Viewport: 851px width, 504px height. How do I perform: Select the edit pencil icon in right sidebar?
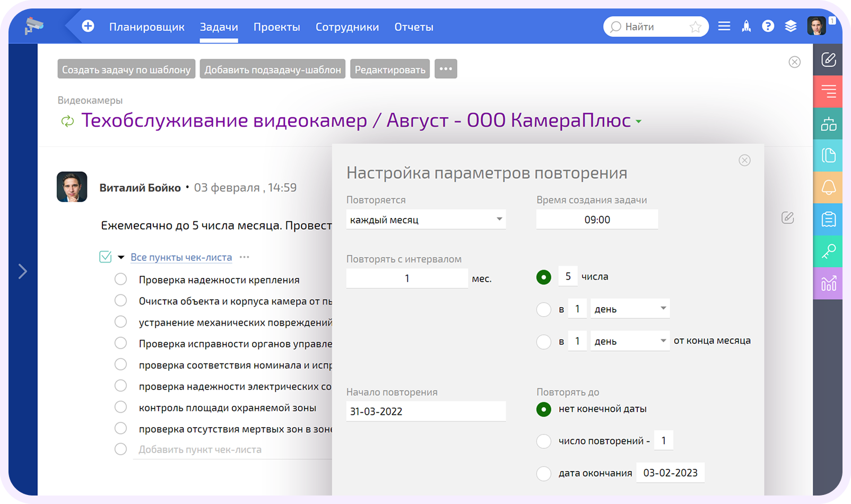click(828, 59)
